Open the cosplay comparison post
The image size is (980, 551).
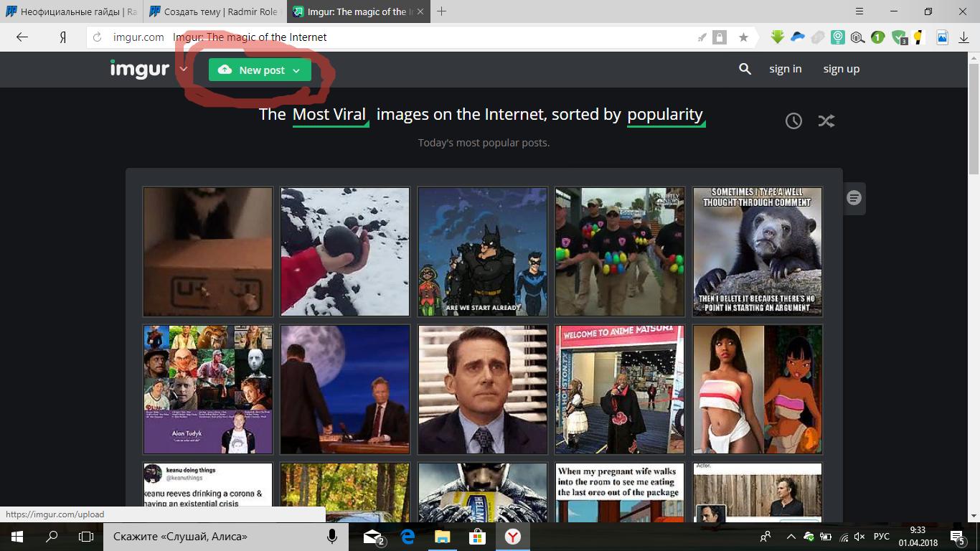758,390
